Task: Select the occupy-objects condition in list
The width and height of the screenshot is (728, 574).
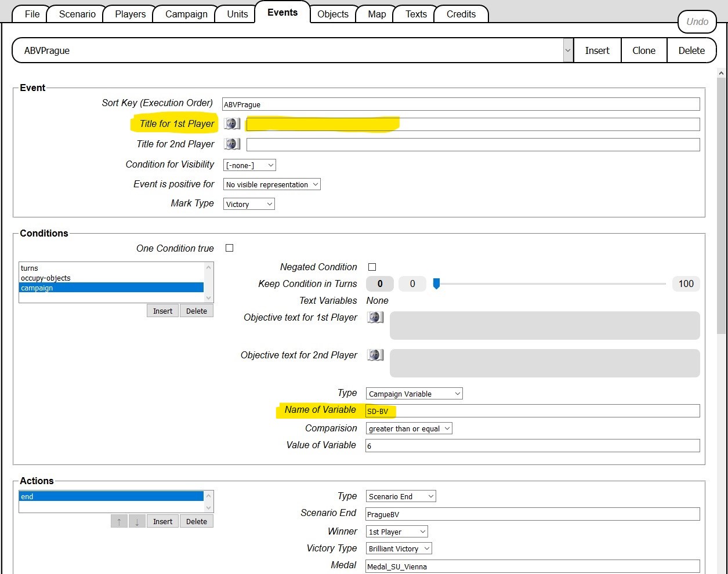Action: pos(111,278)
